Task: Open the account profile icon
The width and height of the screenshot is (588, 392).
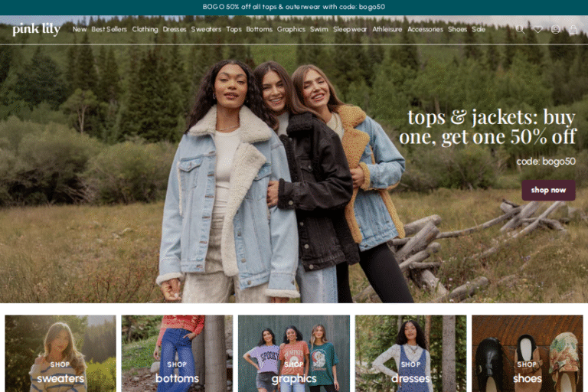Action: 555,29
